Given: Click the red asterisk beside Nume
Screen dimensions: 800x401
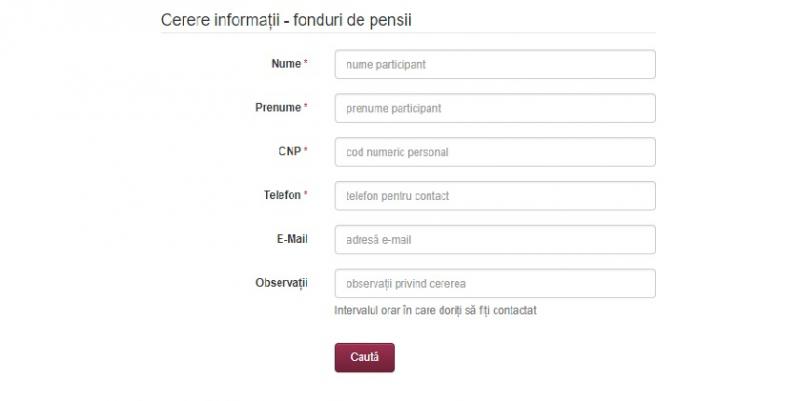Looking at the screenshot, I should 306,63.
